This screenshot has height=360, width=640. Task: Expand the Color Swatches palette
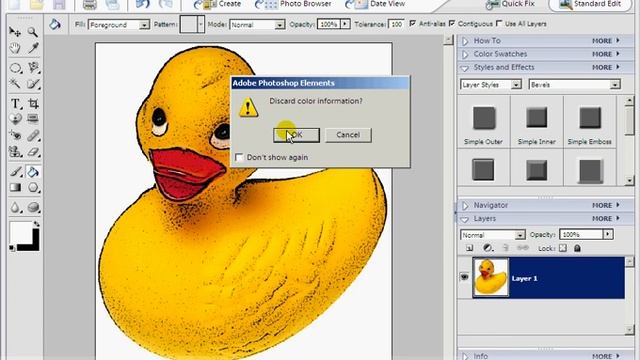point(465,54)
